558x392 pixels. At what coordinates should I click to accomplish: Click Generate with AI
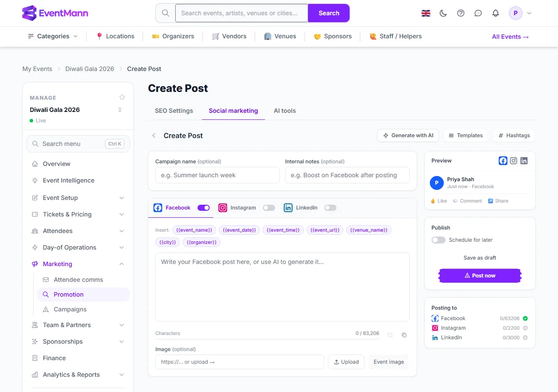click(408, 135)
